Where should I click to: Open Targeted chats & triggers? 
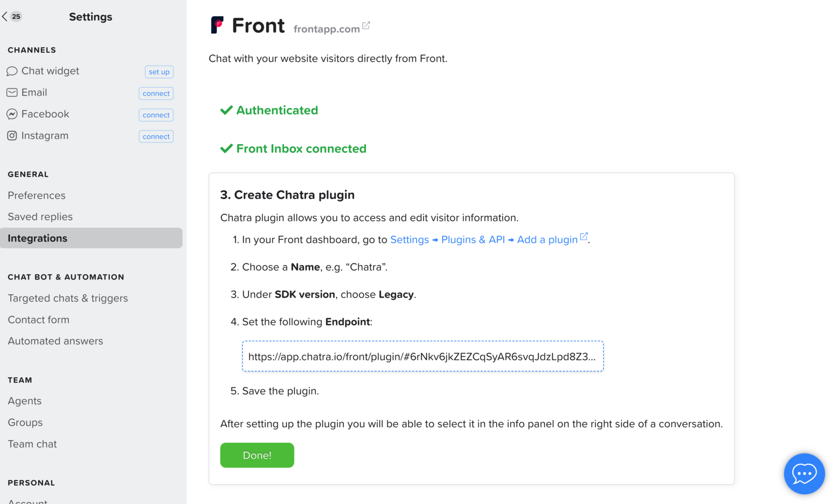(x=68, y=298)
